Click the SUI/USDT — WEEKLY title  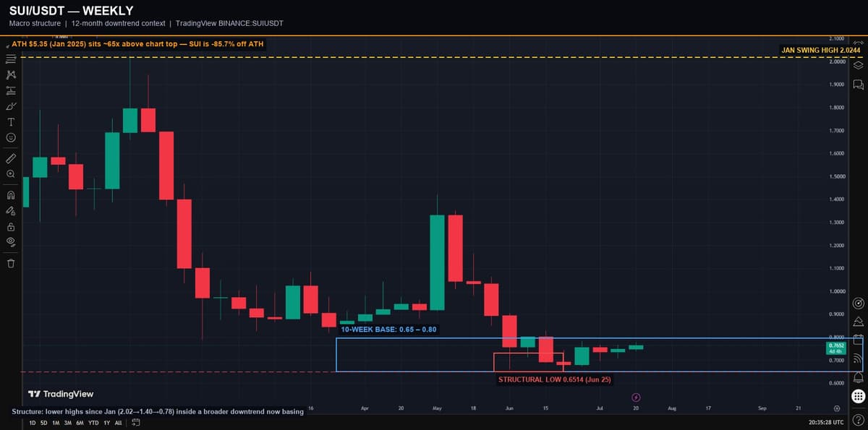tap(71, 11)
